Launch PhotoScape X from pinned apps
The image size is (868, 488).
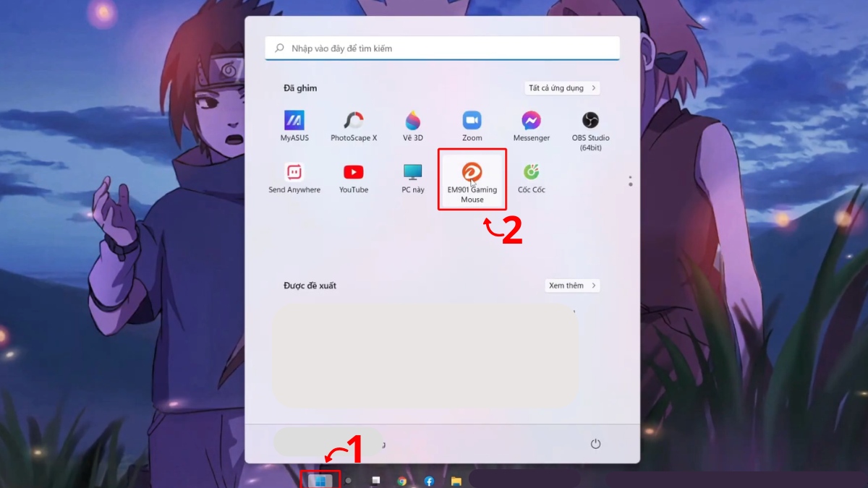(354, 126)
